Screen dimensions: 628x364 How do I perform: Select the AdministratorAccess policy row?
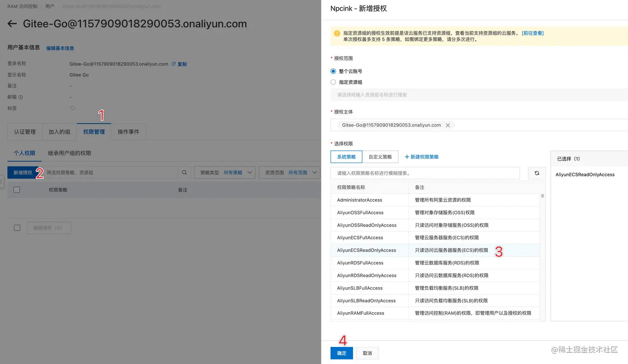point(435,200)
